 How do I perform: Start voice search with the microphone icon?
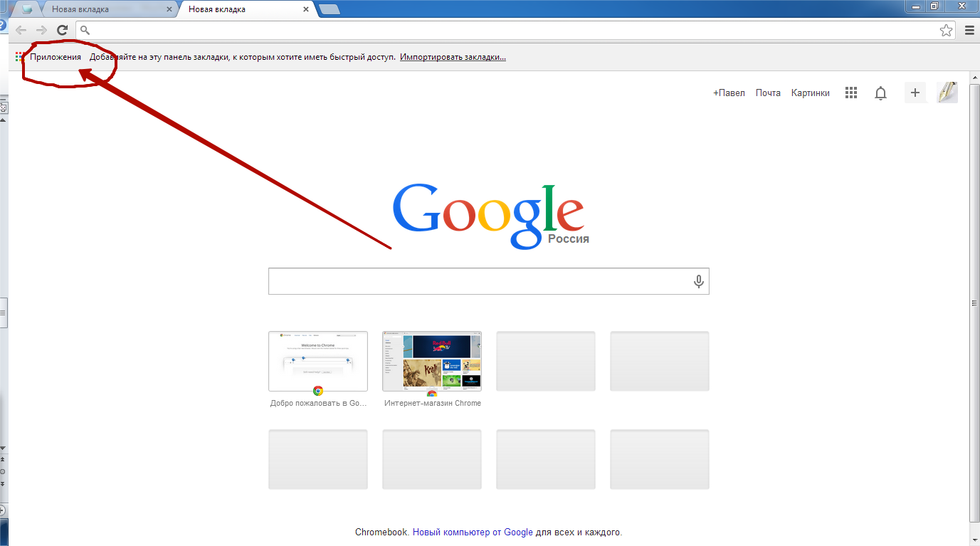[699, 281]
